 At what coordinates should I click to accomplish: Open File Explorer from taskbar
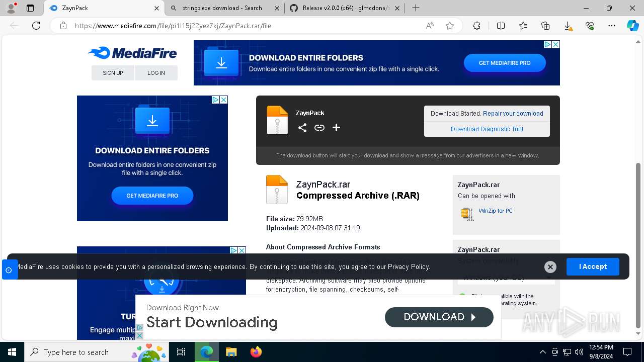(231, 352)
